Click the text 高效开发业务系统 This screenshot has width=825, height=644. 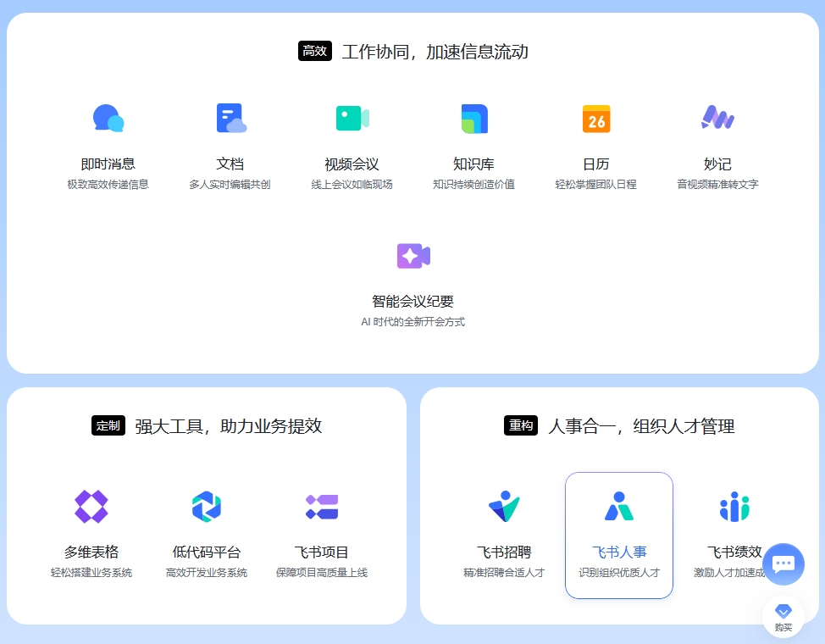[x=207, y=572]
